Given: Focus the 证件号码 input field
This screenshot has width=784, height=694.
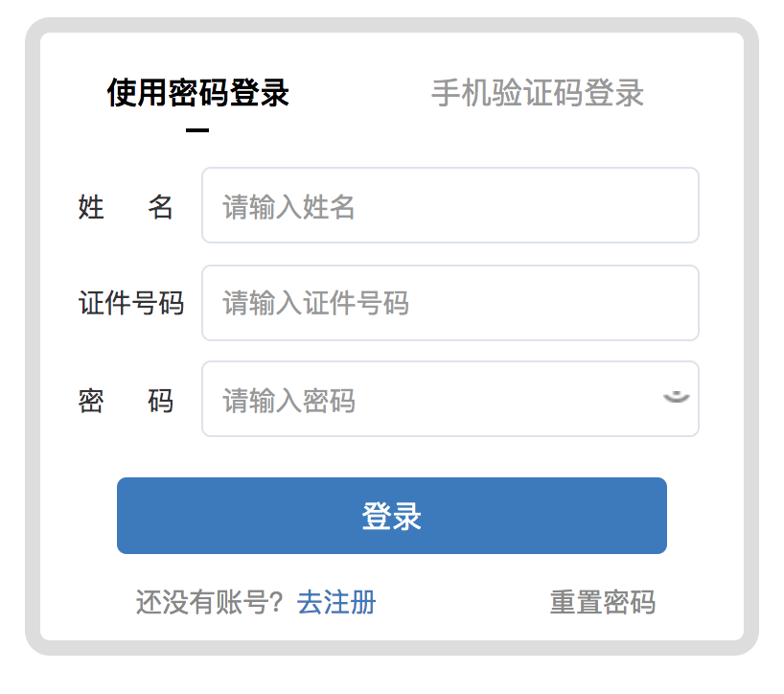Looking at the screenshot, I should tap(450, 303).
